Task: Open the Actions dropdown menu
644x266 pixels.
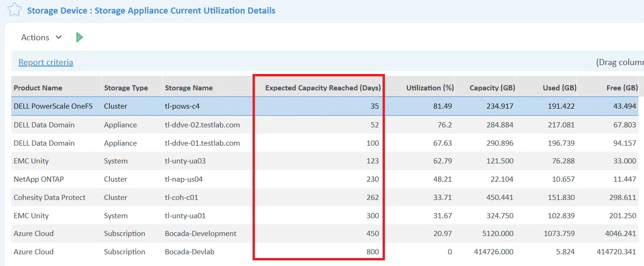Action: pyautogui.click(x=41, y=37)
